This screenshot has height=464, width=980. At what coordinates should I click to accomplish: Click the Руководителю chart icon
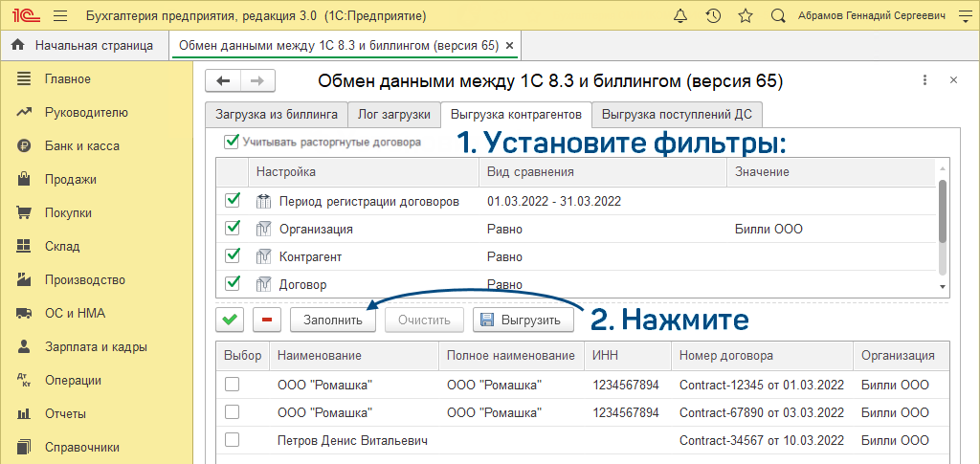coord(24,112)
